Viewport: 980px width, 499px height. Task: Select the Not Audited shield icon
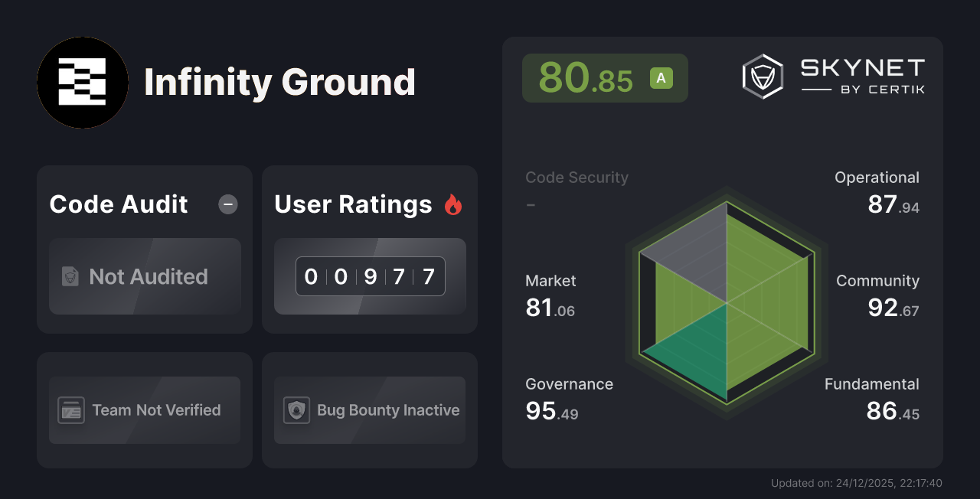[x=70, y=277]
